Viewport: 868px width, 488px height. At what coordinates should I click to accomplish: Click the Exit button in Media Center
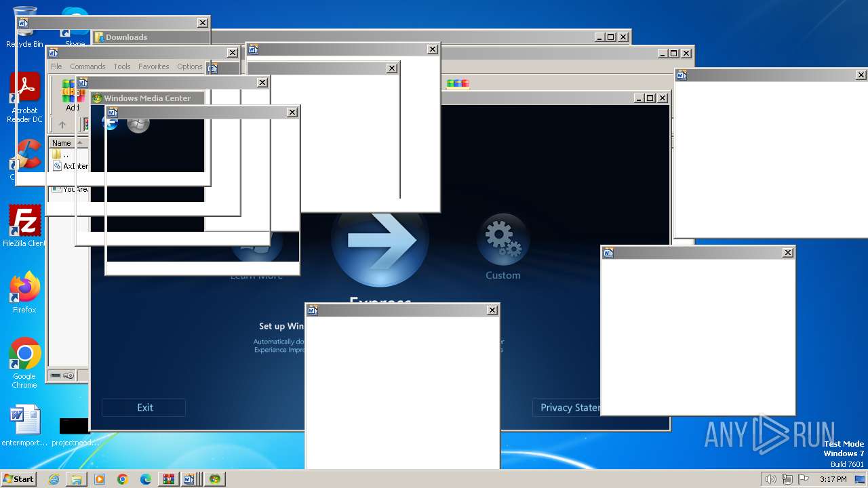pyautogui.click(x=144, y=407)
